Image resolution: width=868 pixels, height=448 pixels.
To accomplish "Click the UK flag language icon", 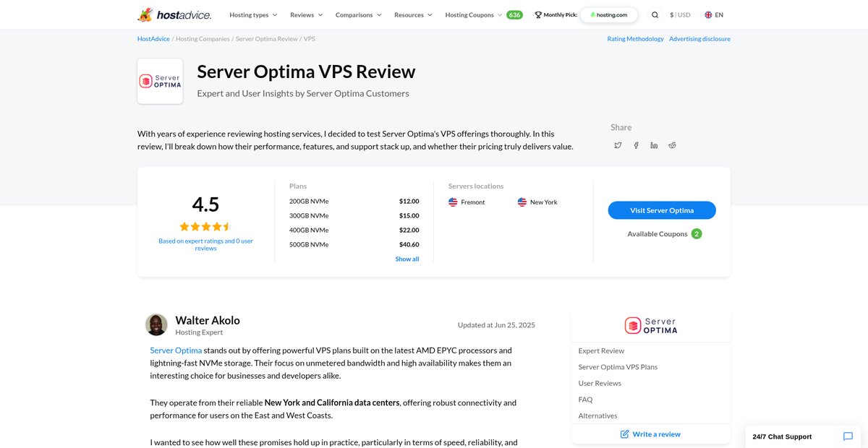I will click(708, 14).
